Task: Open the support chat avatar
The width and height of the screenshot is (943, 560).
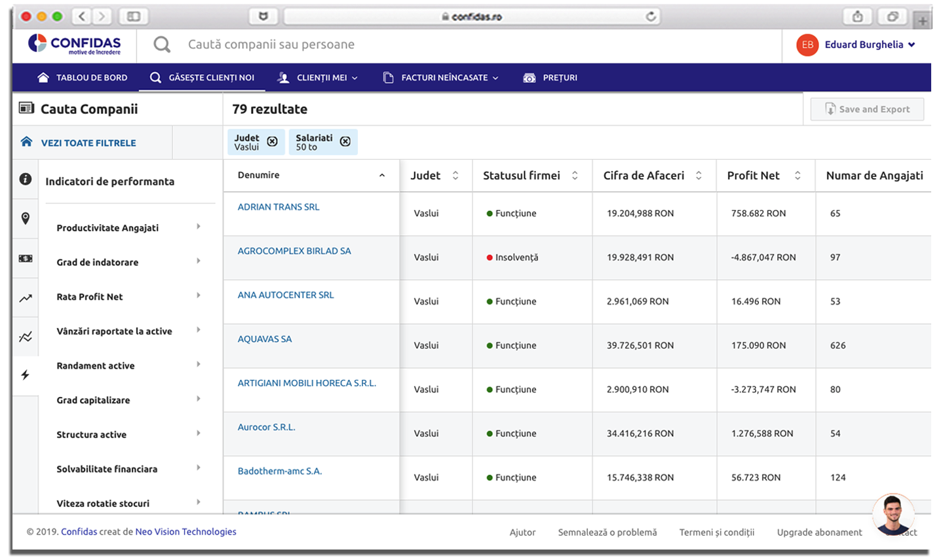Action: click(x=894, y=514)
